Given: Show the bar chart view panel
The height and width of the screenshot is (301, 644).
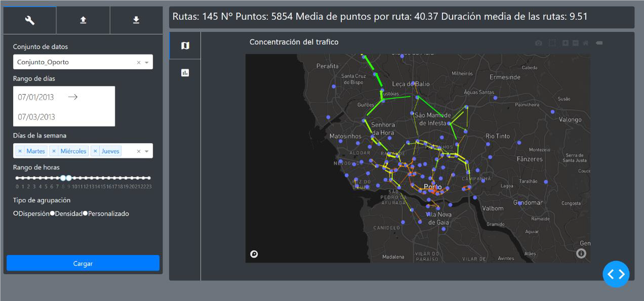Looking at the screenshot, I should click(x=185, y=73).
